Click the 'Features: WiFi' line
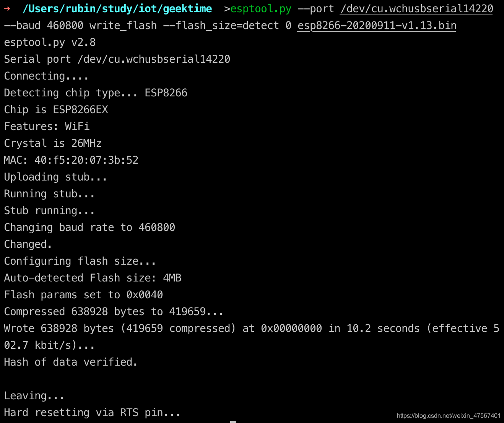504x423 pixels. 47,127
